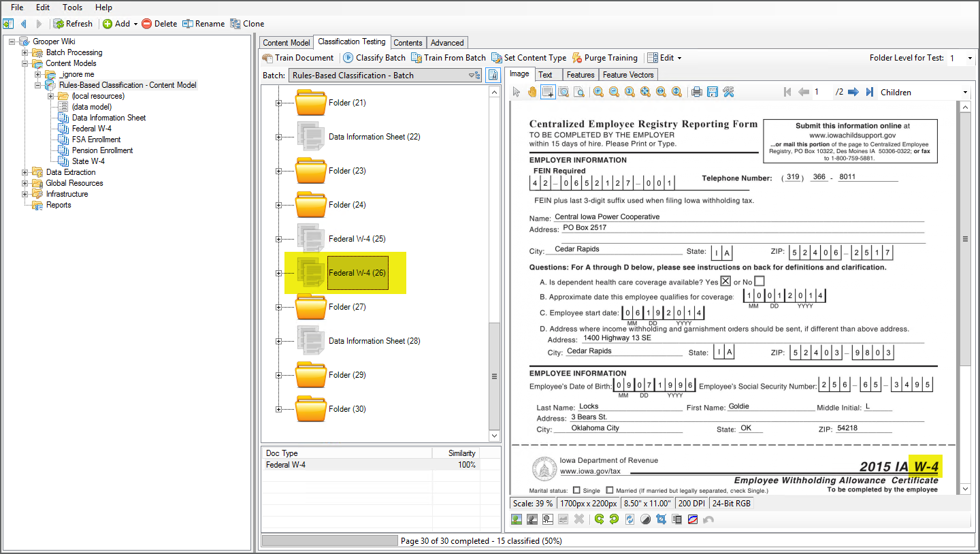
Task: Click the Train Document button
Action: (x=298, y=58)
